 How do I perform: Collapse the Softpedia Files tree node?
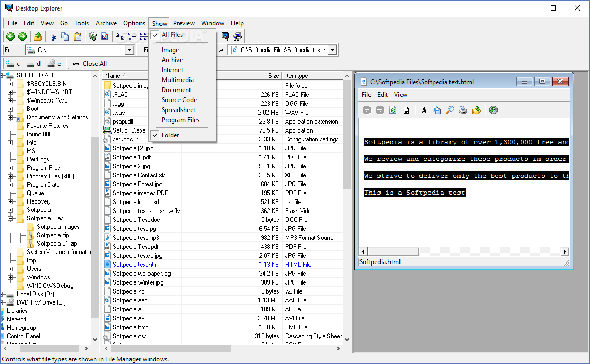(10, 218)
